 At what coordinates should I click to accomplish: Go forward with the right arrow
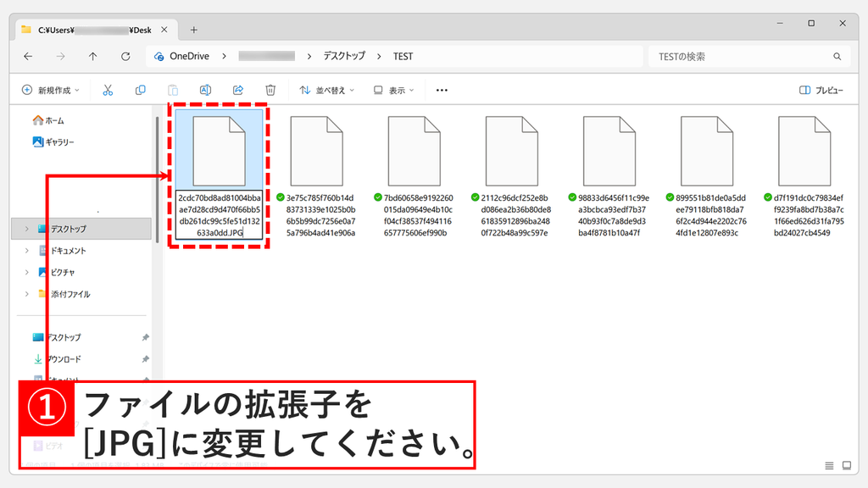(x=60, y=57)
